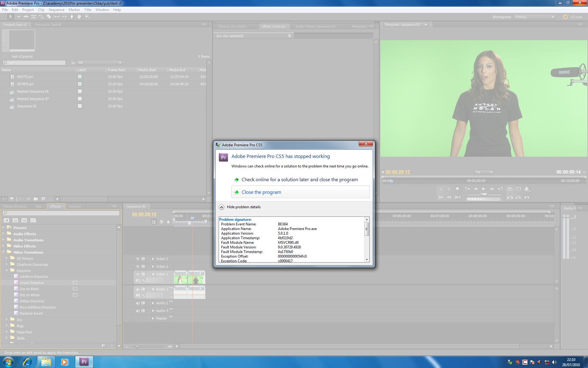Toggle visibility eye of Video 3

138,259
